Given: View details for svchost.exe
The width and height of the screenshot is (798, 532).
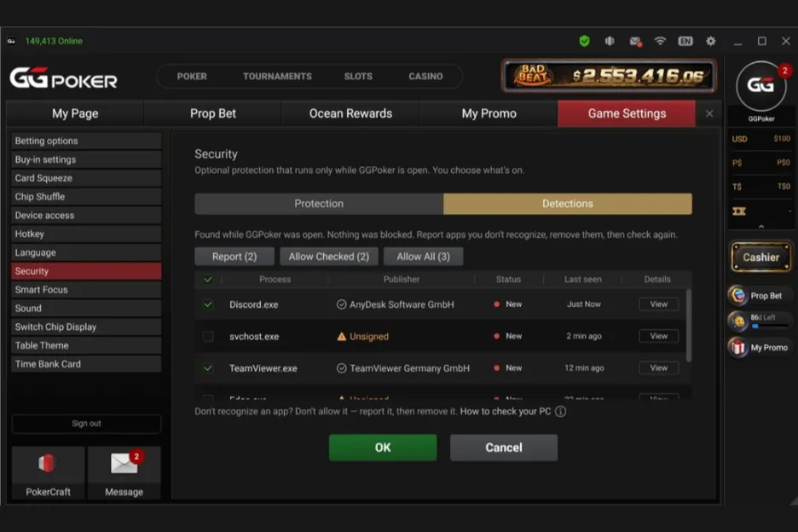Looking at the screenshot, I should 658,336.
